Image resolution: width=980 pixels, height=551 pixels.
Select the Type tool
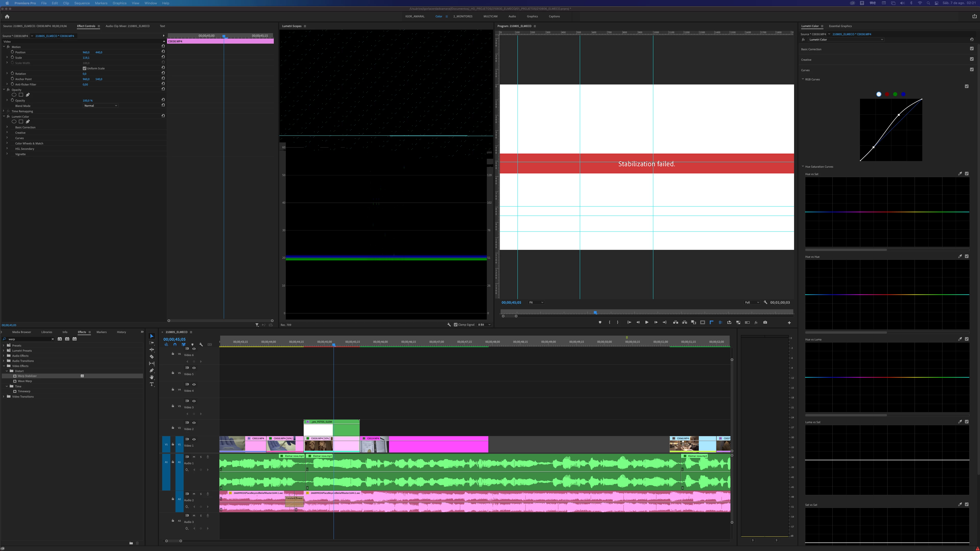[x=151, y=384]
